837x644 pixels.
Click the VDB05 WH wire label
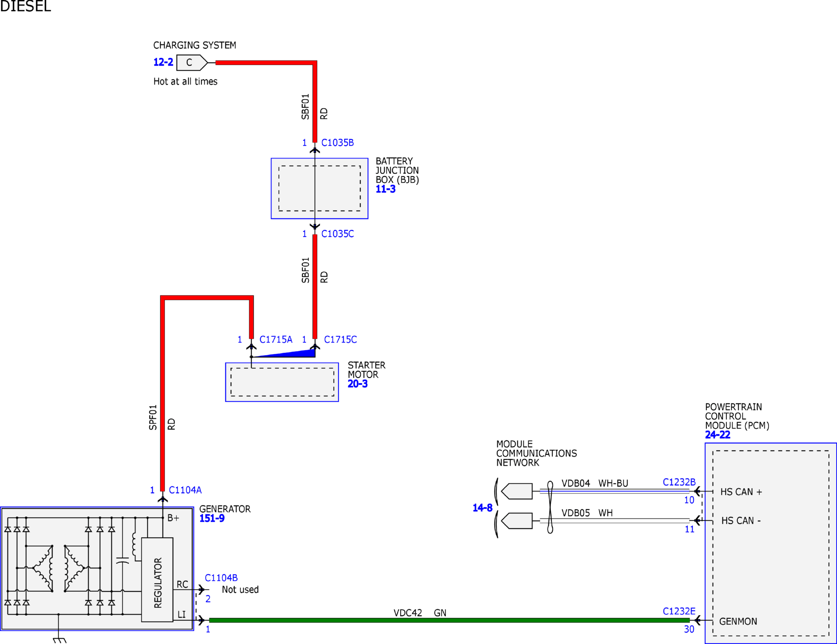click(x=587, y=513)
